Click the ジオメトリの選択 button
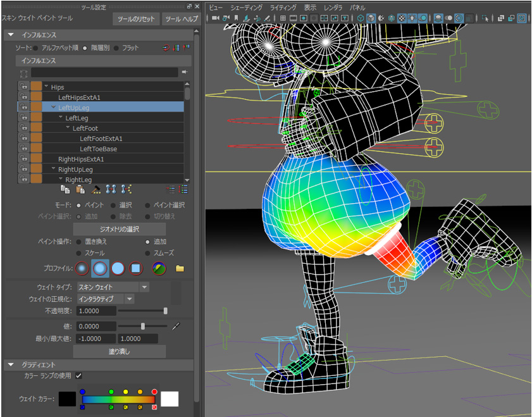532x417 pixels. (x=120, y=229)
